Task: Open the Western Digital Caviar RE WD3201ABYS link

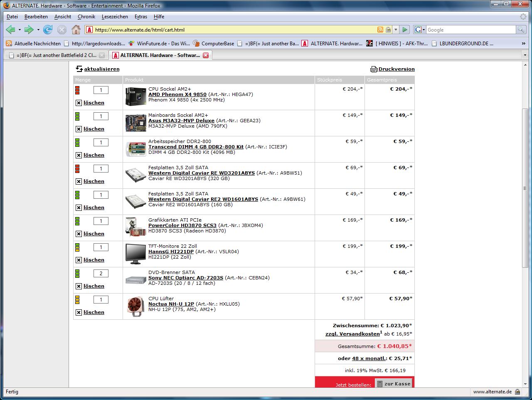Action: click(x=202, y=173)
